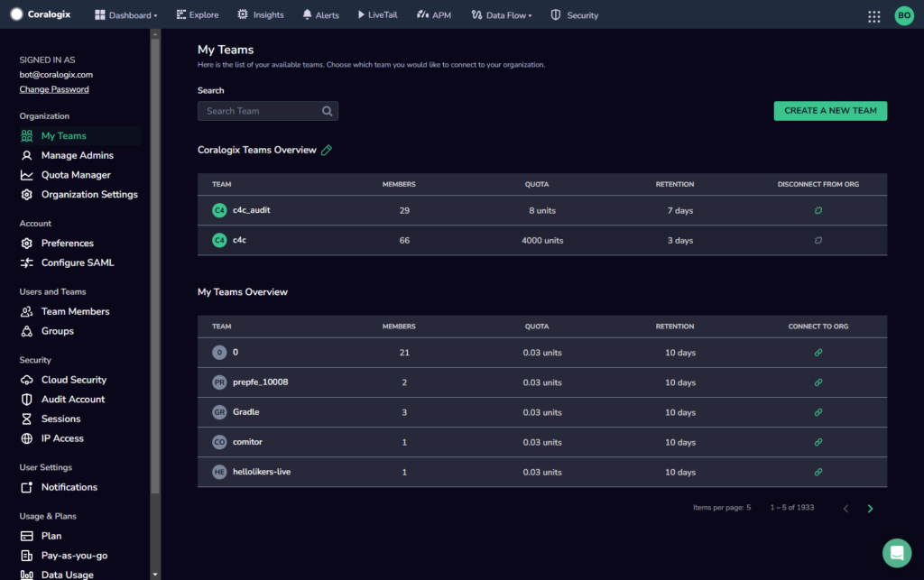Open the chat support bubble
The height and width of the screenshot is (580, 924).
897,553
